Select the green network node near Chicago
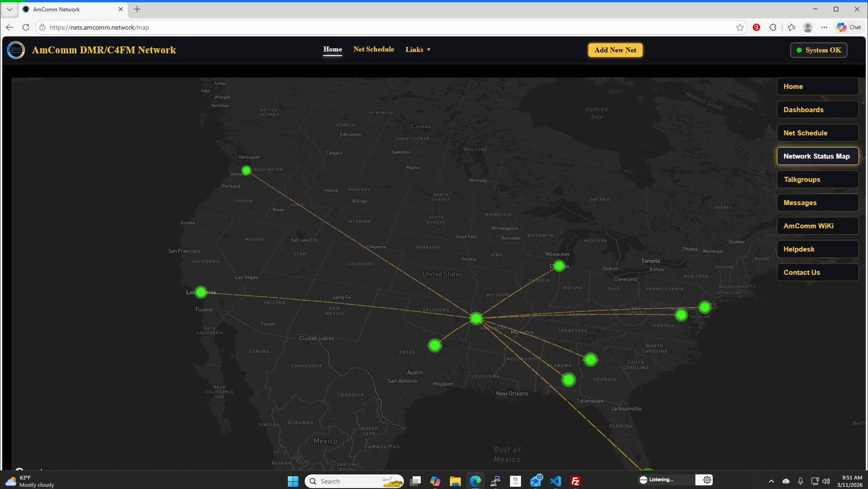 click(558, 266)
